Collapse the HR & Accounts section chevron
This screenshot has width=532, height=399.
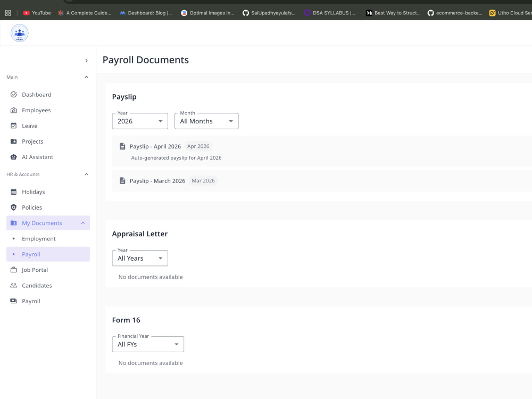pos(87,174)
